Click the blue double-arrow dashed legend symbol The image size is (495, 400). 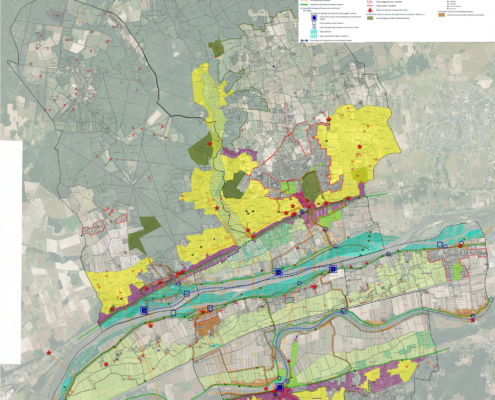(x=304, y=40)
